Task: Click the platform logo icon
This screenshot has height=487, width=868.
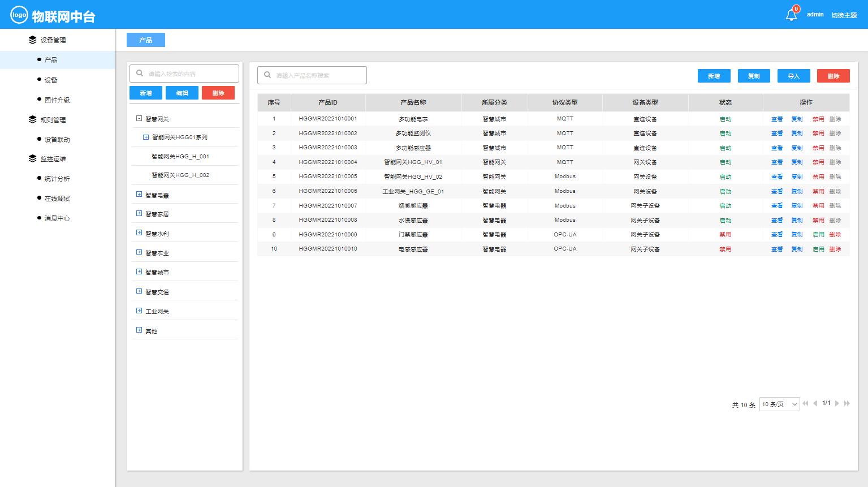Action: pos(20,14)
